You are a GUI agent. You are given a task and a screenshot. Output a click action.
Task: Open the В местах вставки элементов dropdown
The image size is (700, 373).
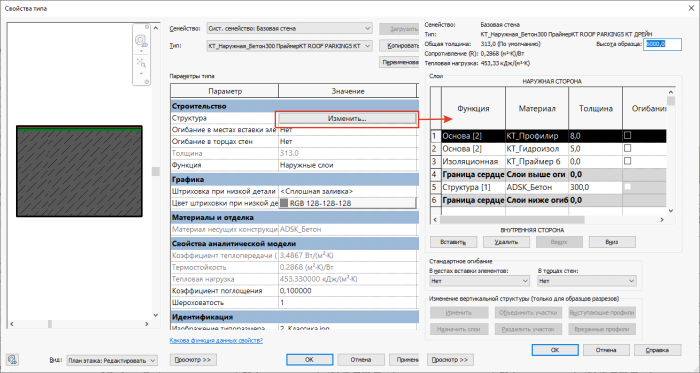(479, 281)
